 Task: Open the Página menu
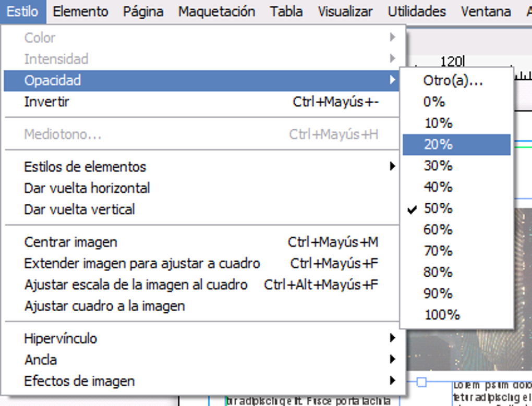click(143, 11)
